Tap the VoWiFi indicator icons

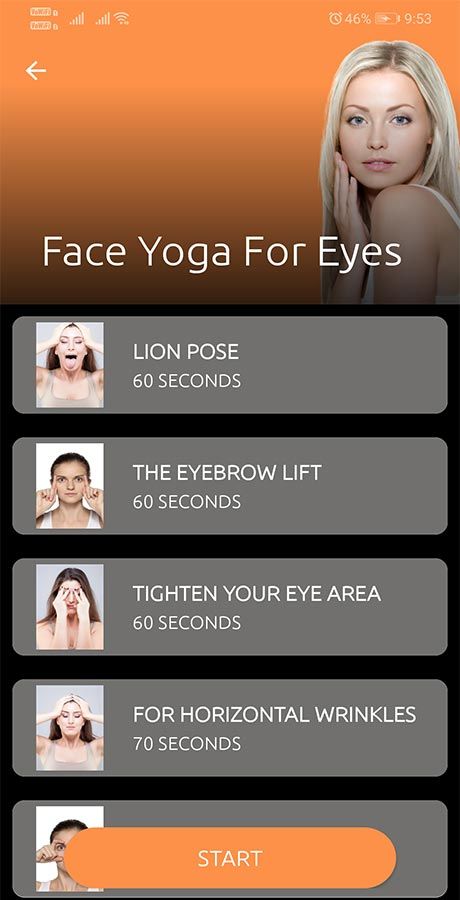tap(44, 18)
